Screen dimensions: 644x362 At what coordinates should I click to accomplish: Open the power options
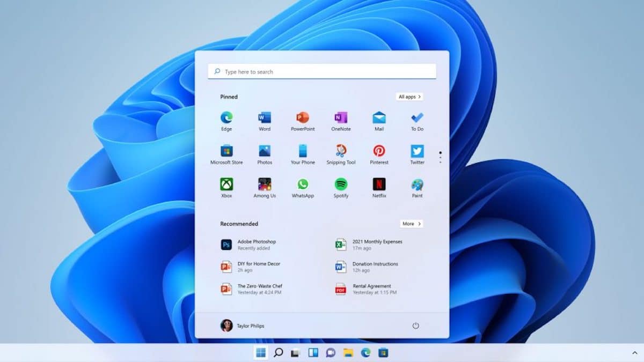pos(416,326)
